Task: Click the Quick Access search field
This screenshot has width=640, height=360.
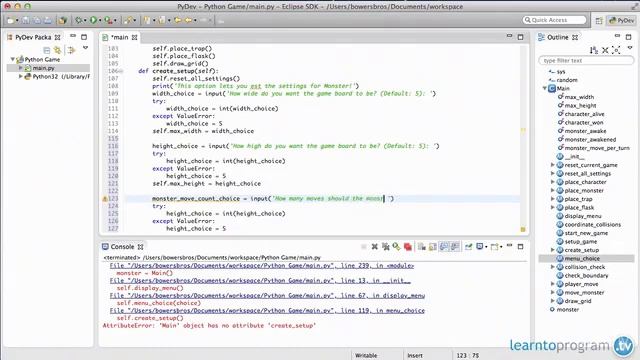Action: tap(554, 20)
